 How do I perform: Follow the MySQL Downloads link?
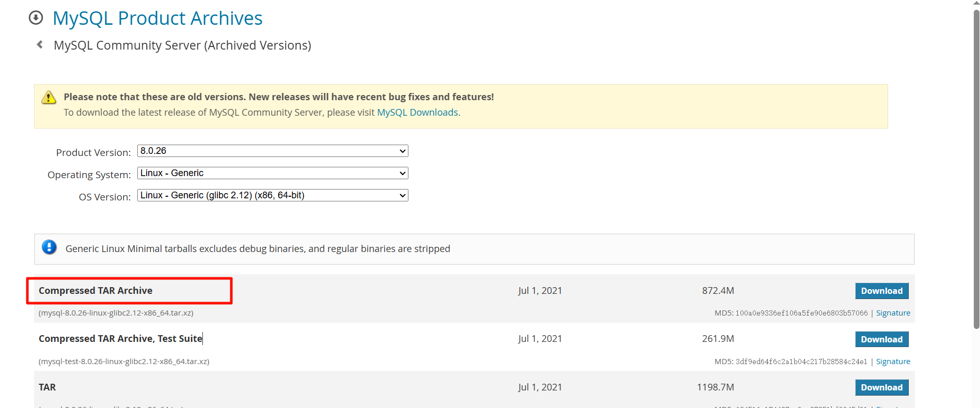coord(417,113)
